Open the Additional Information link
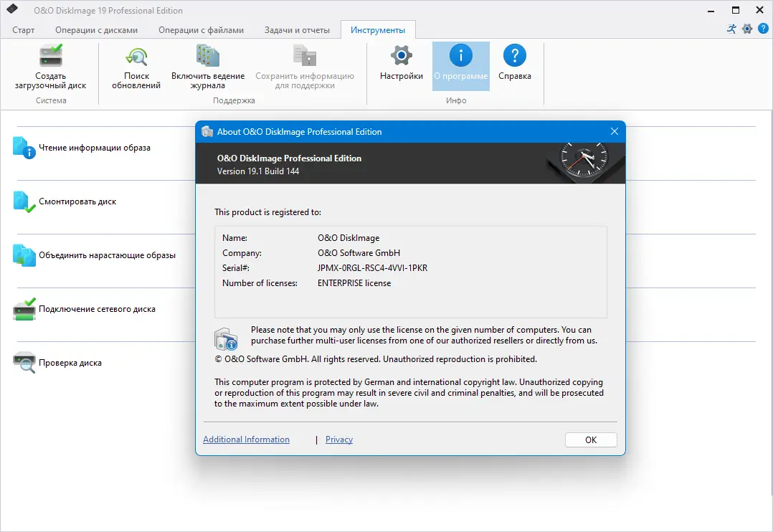The width and height of the screenshot is (773, 532). [x=246, y=440]
